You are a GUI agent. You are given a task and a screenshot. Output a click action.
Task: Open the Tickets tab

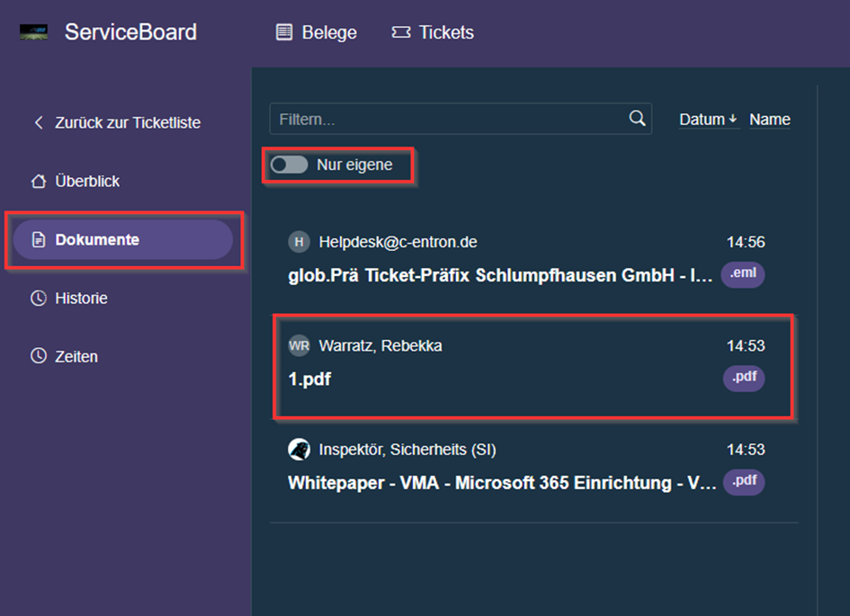433,32
